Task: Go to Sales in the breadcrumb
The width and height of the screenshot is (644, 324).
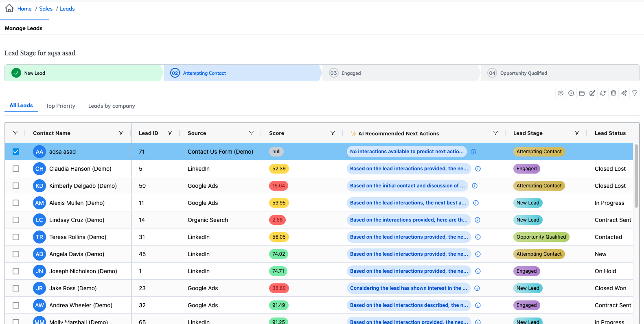Action: pyautogui.click(x=46, y=9)
